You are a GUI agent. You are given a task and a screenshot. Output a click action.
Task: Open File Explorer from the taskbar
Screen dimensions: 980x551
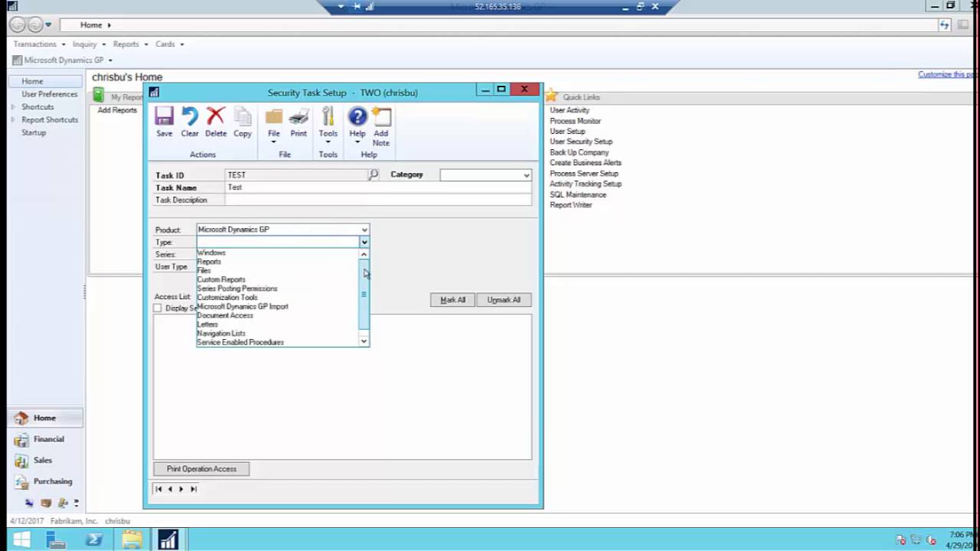[x=132, y=540]
